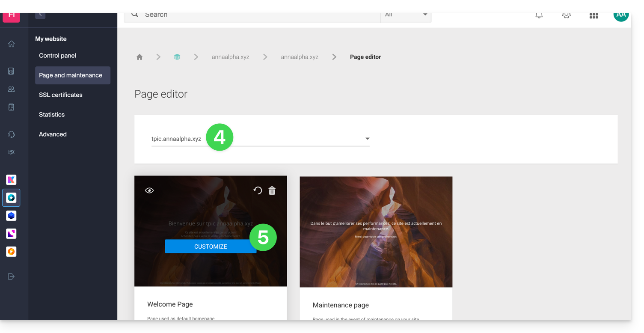Preview Welcome Page with the eye icon
Screen dimensions: 644x333
149,190
